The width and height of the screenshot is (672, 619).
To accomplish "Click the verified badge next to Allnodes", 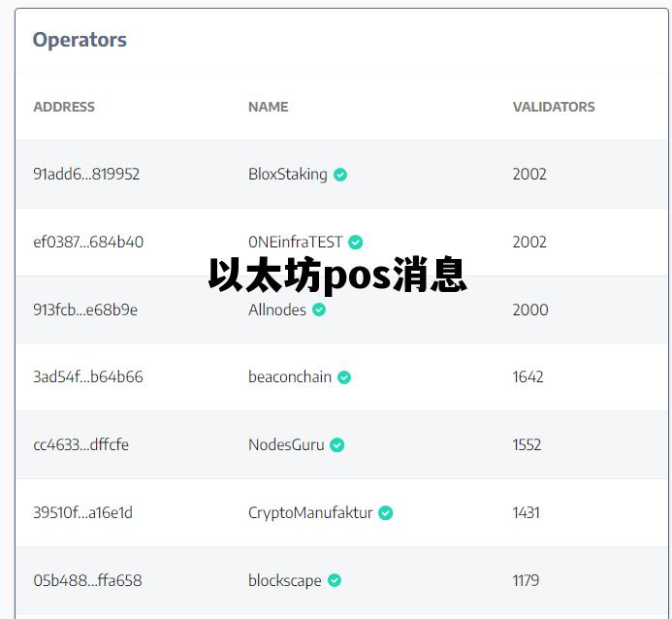I will (319, 309).
